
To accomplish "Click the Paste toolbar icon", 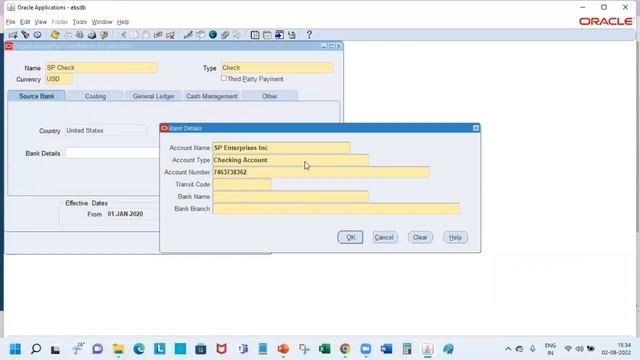I will pos(146,35).
